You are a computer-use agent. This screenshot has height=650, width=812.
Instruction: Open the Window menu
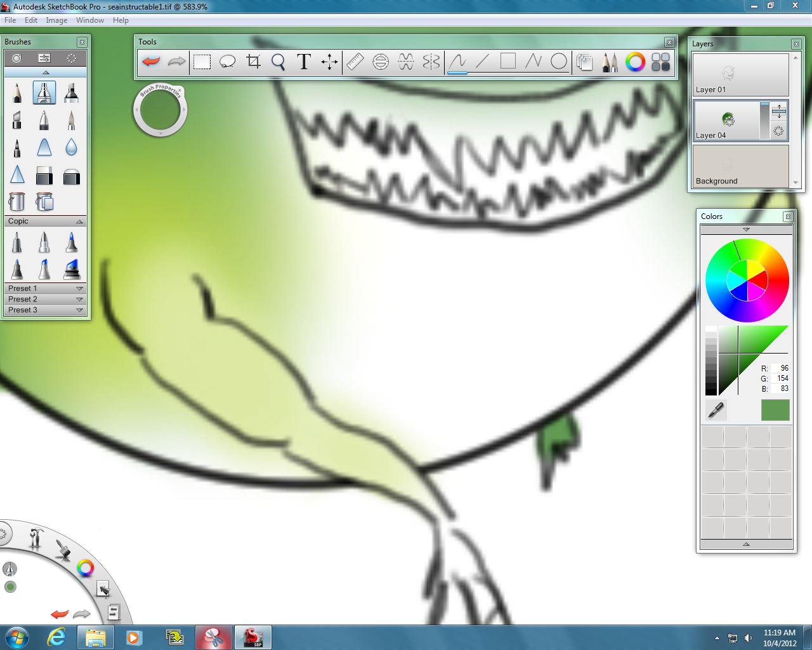coord(89,20)
